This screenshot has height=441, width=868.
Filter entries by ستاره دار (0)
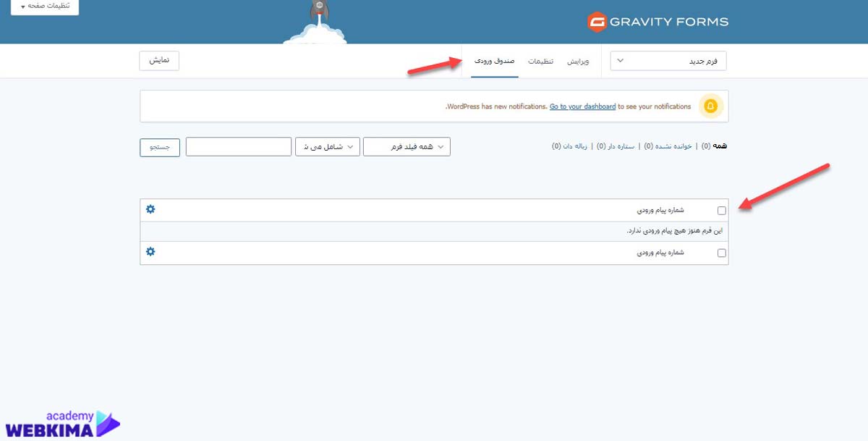pos(615,146)
